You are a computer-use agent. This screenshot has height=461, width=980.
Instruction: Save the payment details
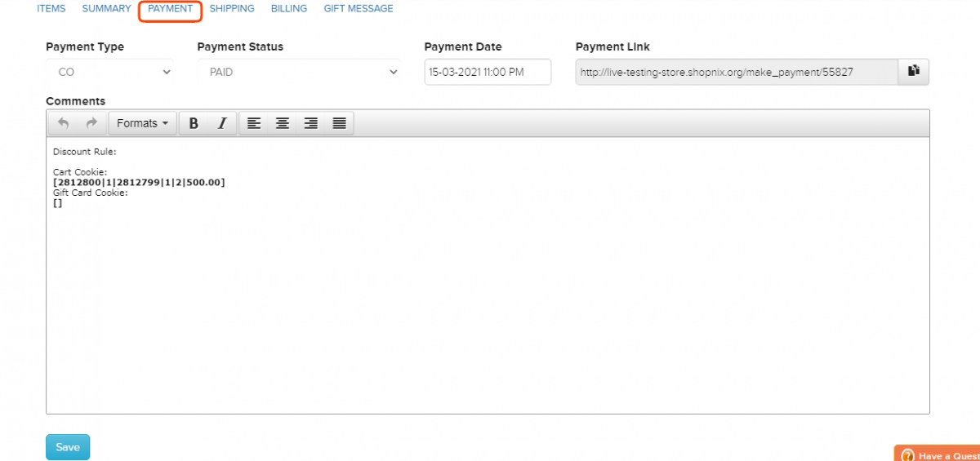point(68,447)
